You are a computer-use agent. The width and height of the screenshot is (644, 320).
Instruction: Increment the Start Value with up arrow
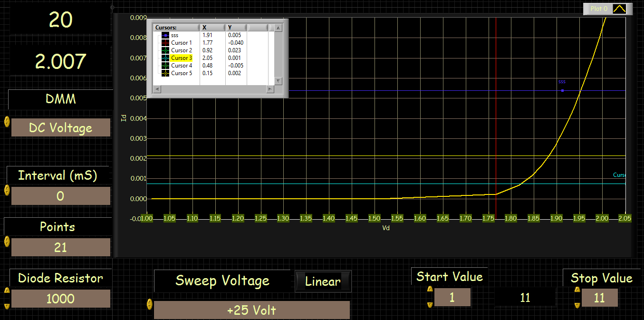click(430, 289)
